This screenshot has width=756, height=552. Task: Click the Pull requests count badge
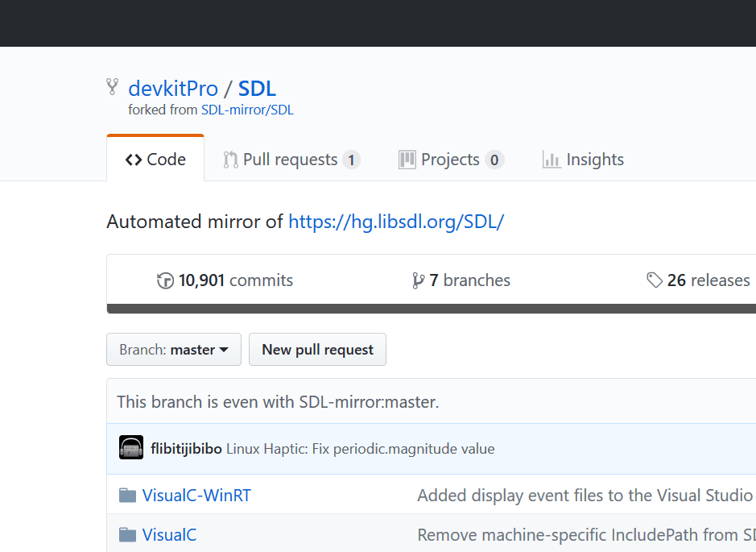coord(352,160)
